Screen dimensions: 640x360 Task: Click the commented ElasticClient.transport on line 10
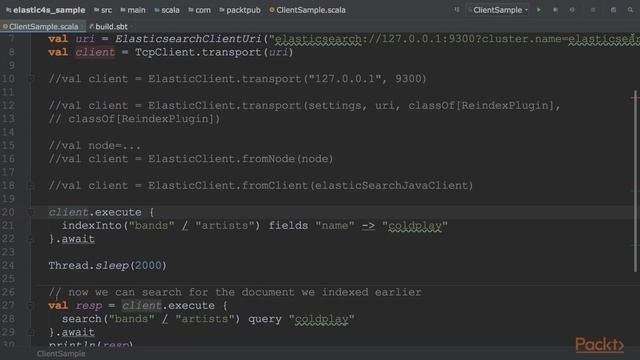click(224, 79)
